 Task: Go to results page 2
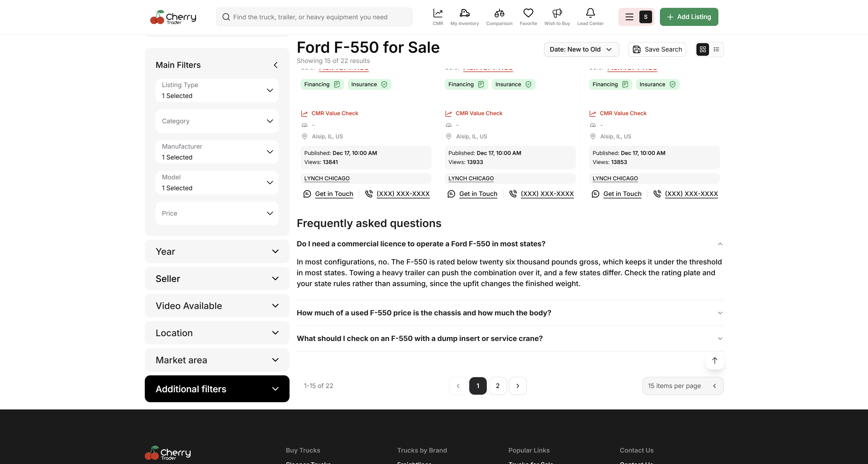click(x=497, y=386)
